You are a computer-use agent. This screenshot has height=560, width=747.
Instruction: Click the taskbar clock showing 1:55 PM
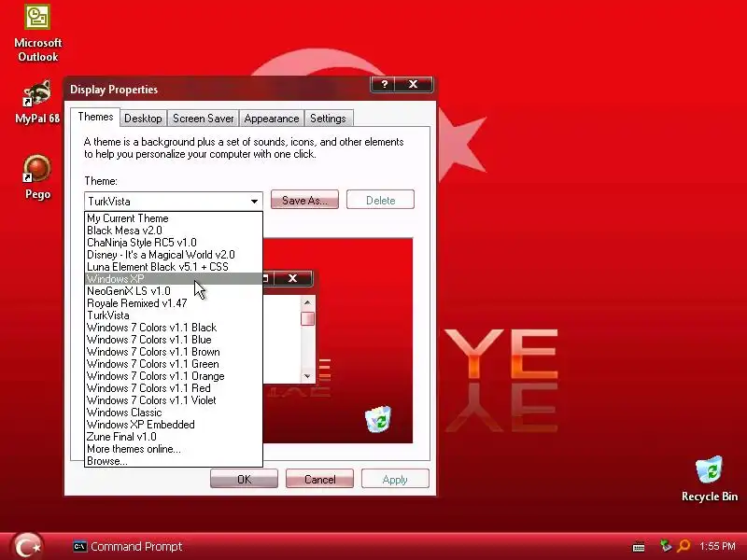(x=717, y=546)
